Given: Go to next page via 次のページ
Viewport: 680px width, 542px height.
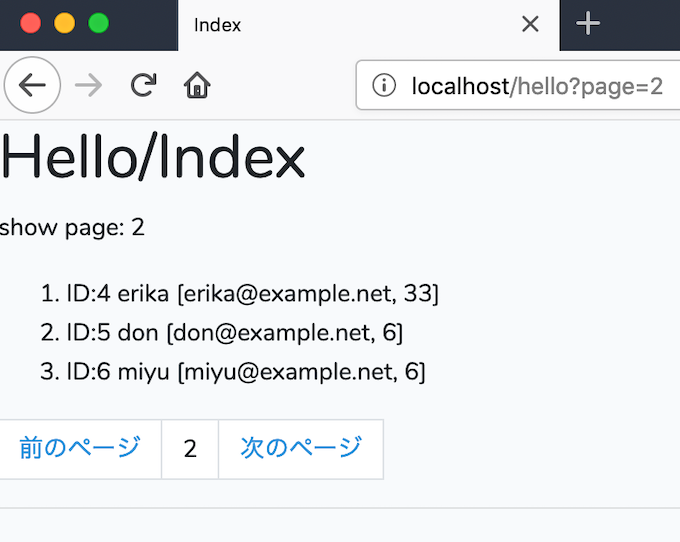Looking at the screenshot, I should 301,448.
